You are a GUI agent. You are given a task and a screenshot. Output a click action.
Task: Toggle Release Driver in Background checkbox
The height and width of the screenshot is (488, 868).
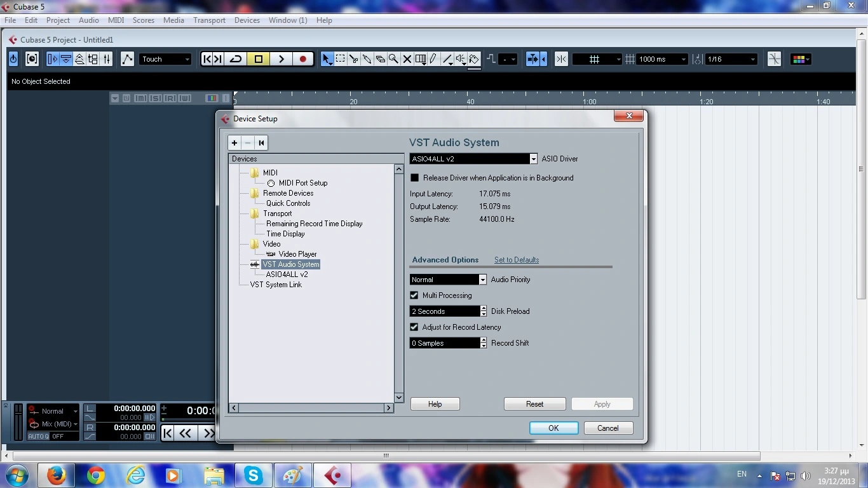[x=415, y=178]
